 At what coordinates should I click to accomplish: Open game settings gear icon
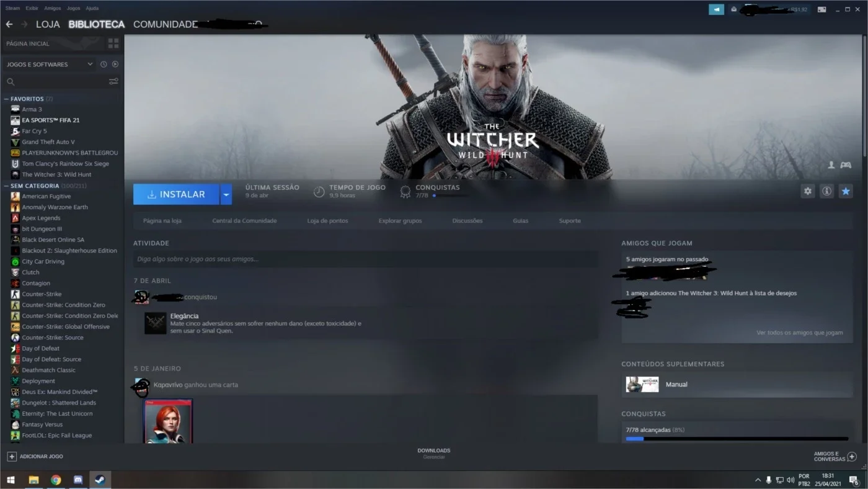[807, 191]
